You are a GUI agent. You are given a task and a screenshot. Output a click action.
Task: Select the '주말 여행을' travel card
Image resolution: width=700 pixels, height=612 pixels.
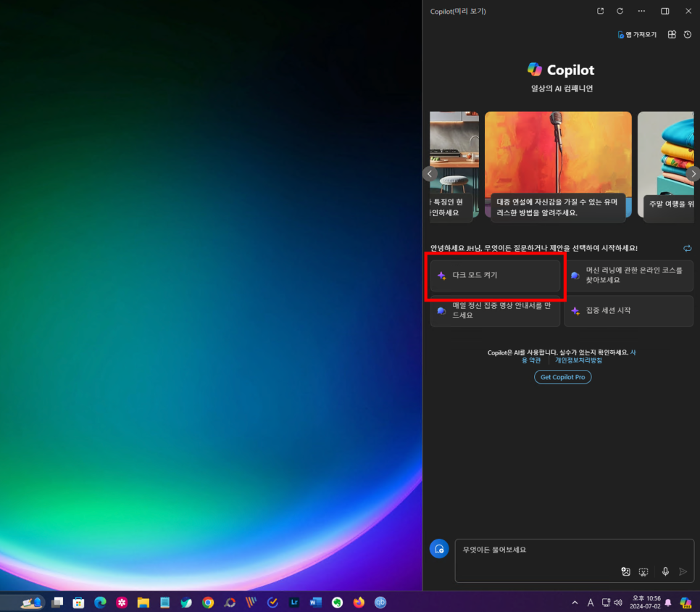666,165
